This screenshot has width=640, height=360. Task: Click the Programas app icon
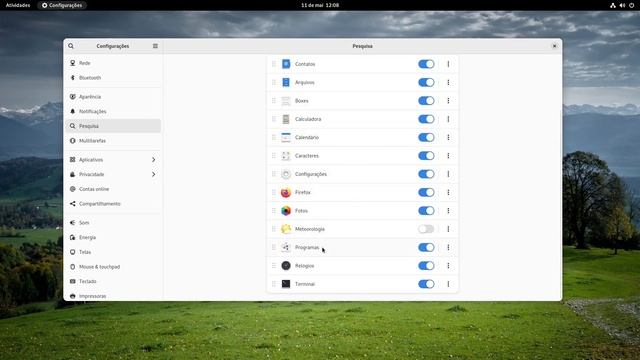(x=286, y=247)
